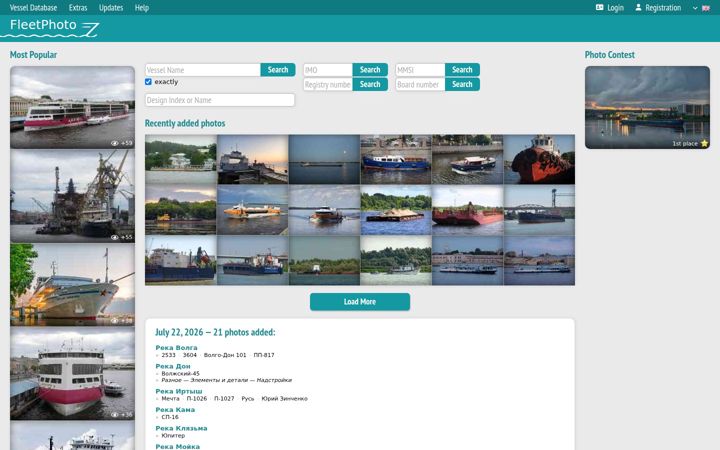This screenshot has width=720, height=450.
Task: Open vessel link 2533
Action: point(169,355)
